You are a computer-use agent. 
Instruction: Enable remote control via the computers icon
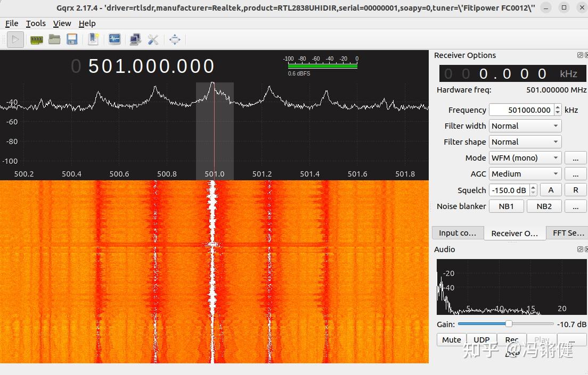click(x=135, y=39)
